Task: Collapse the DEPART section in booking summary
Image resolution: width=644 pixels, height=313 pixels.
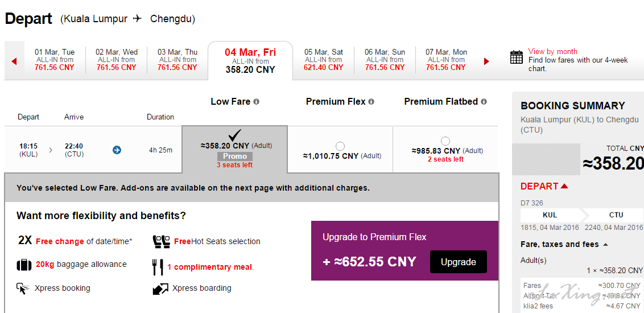Action: coord(564,186)
